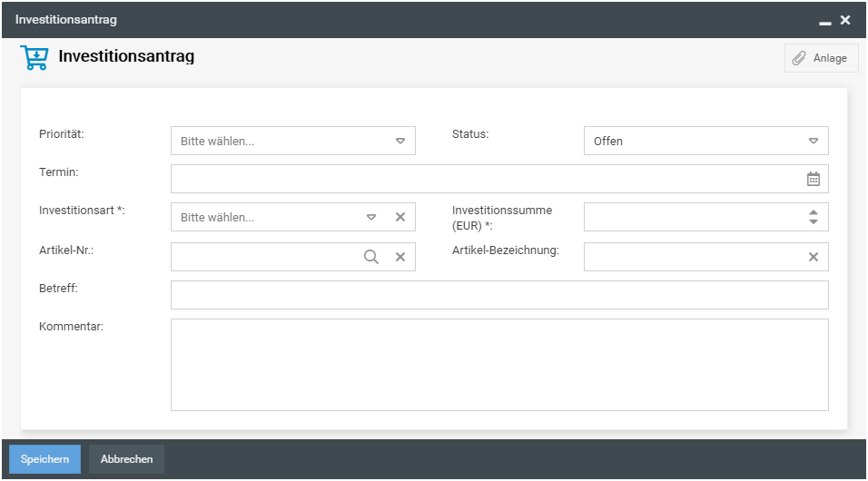Click the shopping cart Investitionsantrag icon

point(35,58)
